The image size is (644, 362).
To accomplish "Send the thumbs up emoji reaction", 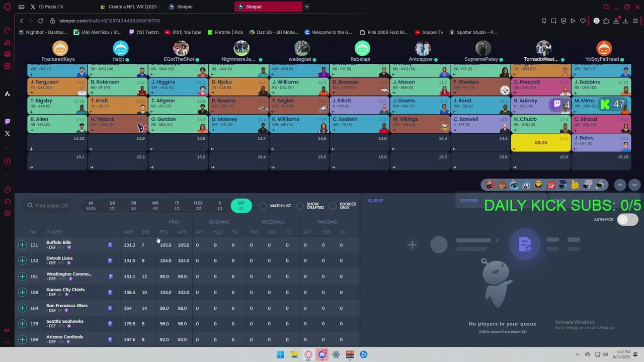I will [575, 185].
